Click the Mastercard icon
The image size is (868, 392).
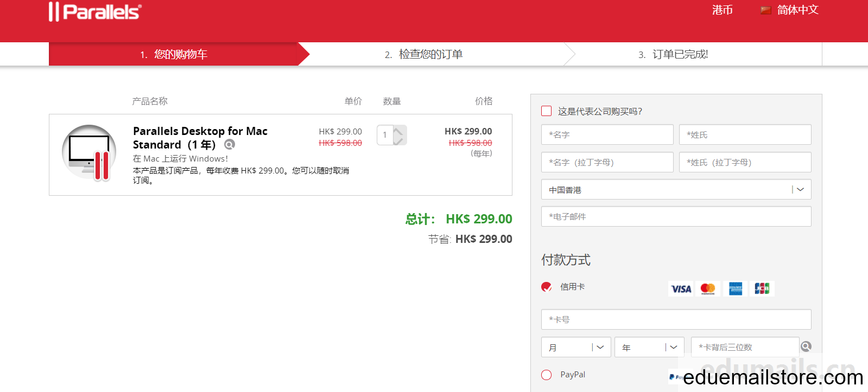click(708, 289)
